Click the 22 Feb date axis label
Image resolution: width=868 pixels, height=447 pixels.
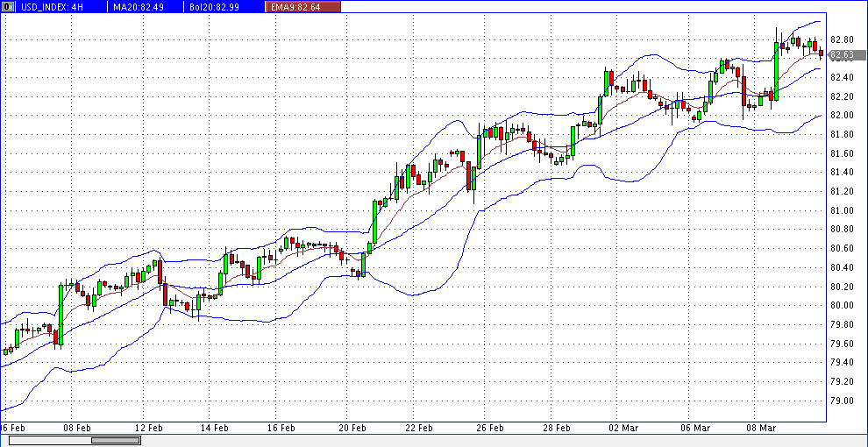click(x=418, y=428)
